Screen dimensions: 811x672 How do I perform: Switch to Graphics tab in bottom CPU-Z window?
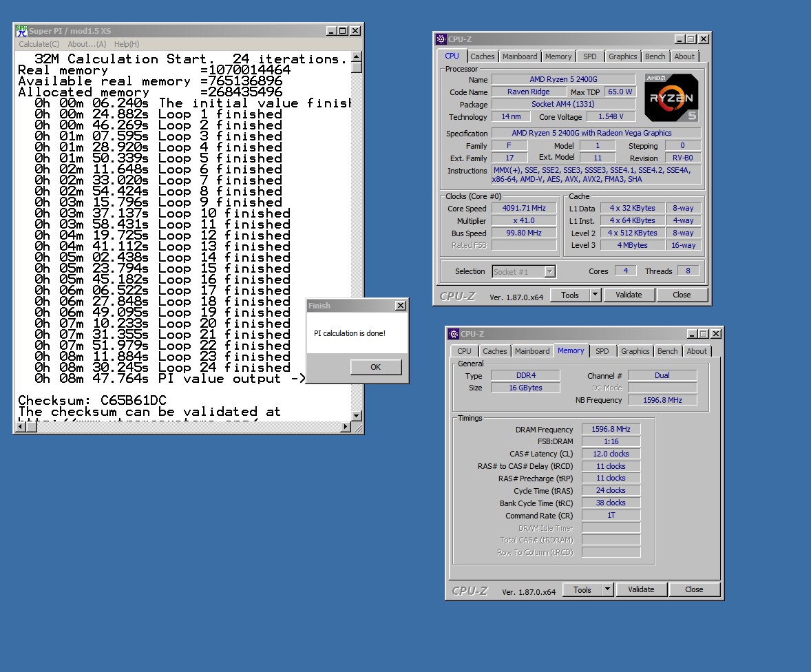point(635,351)
